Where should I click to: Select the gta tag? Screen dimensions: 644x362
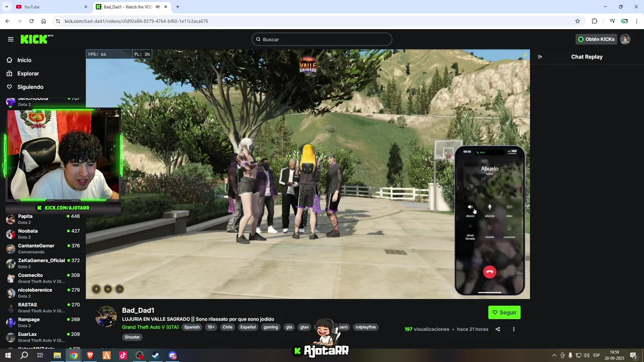click(x=289, y=327)
